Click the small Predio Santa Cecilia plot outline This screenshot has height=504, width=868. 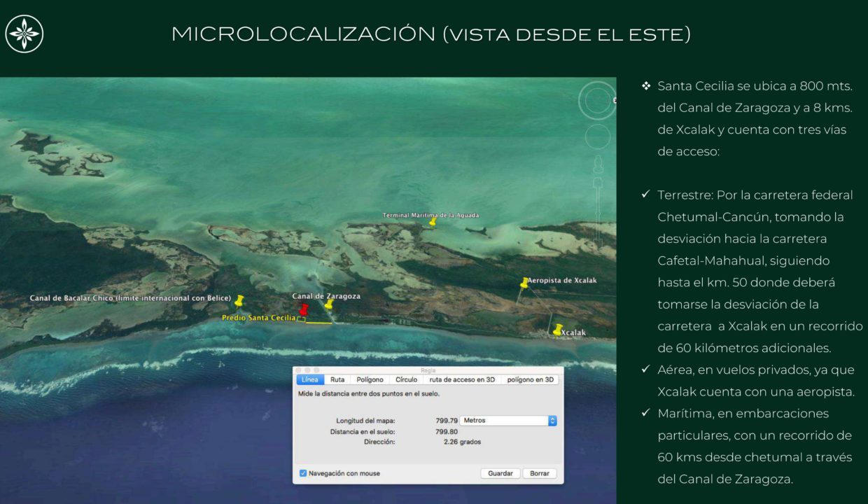(x=301, y=319)
